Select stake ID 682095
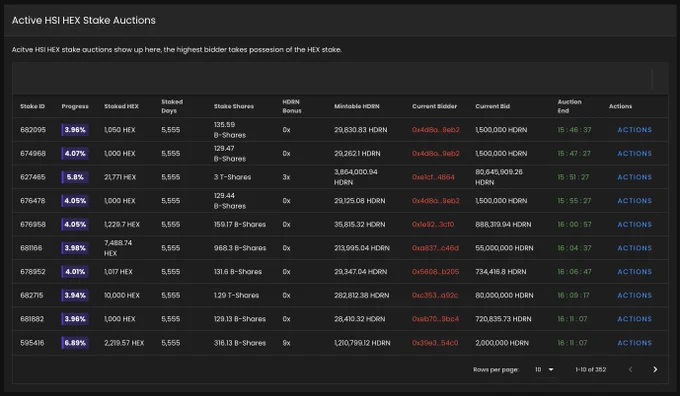This screenshot has height=396, width=680. click(x=33, y=130)
